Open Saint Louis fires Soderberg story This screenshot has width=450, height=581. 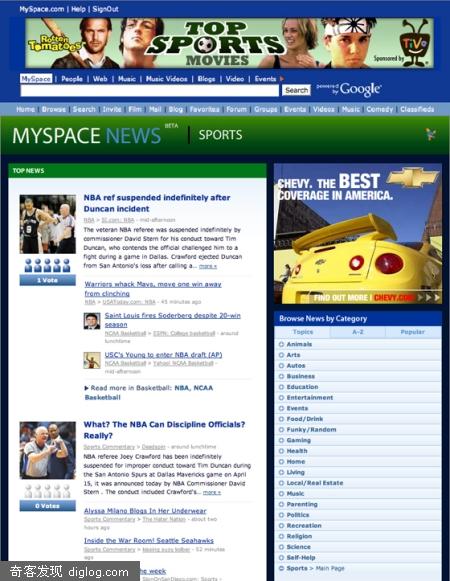(172, 320)
